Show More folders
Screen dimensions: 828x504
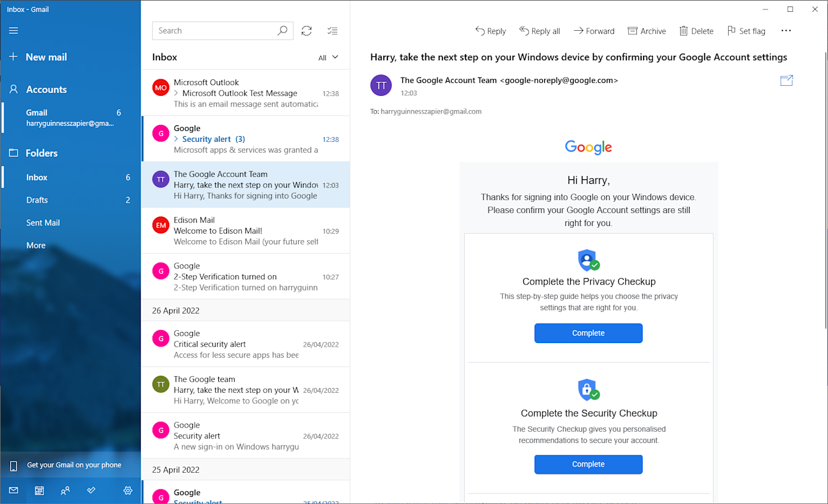coord(70,245)
